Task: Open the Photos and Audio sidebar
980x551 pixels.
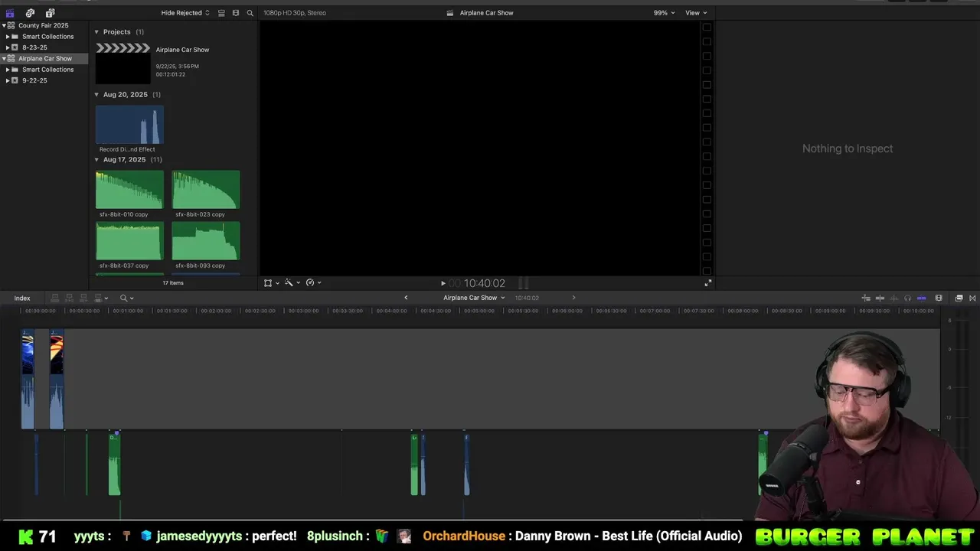Action: [x=30, y=13]
